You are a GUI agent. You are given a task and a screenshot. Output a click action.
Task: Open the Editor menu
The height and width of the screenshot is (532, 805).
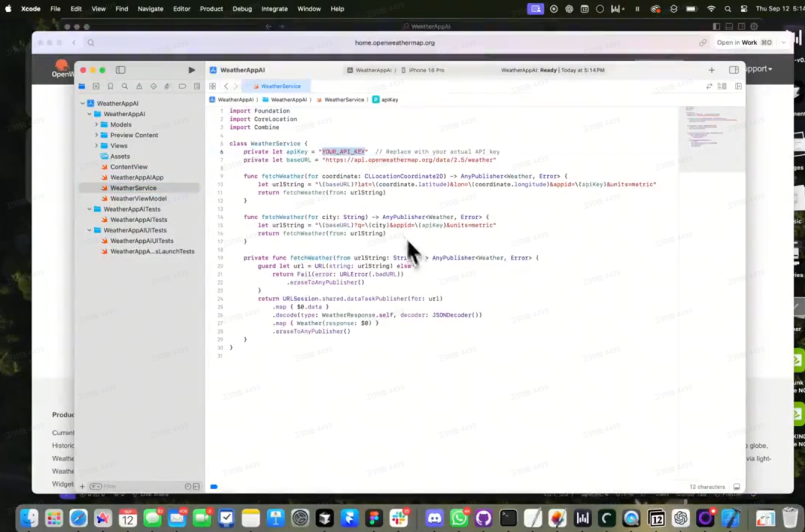[x=182, y=9]
